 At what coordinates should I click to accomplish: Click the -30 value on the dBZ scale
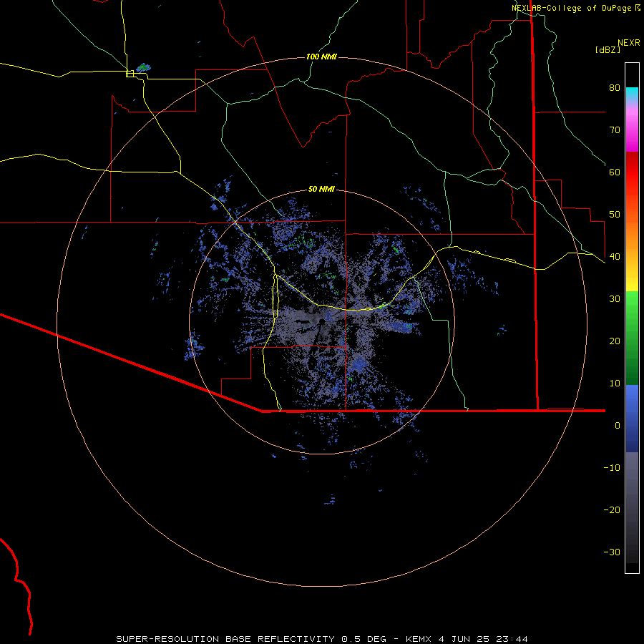612,552
